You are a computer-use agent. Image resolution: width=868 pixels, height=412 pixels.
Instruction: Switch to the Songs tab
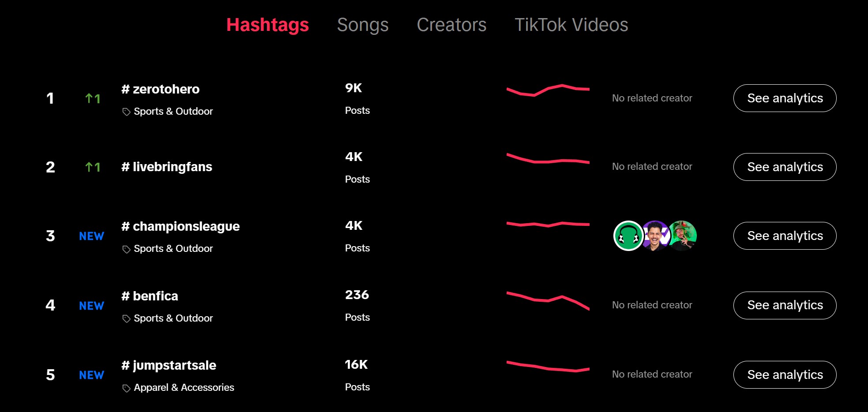(x=363, y=25)
